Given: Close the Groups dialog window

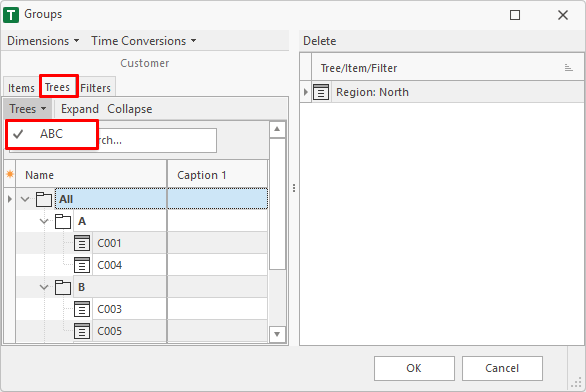Looking at the screenshot, I should [563, 15].
